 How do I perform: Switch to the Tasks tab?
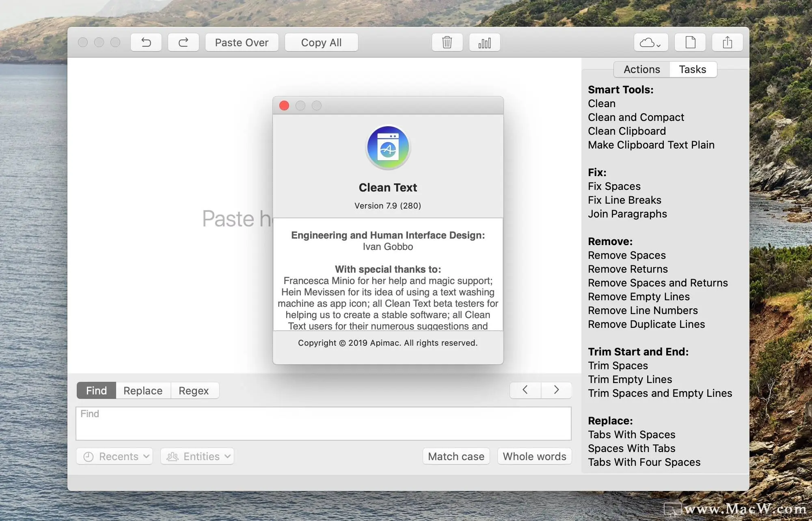(x=693, y=69)
